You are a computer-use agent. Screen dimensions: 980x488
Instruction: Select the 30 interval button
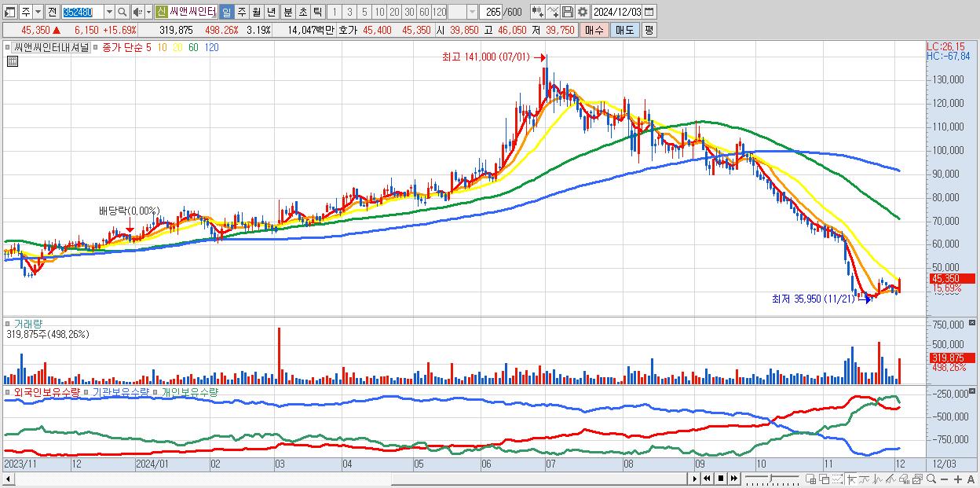[409, 13]
